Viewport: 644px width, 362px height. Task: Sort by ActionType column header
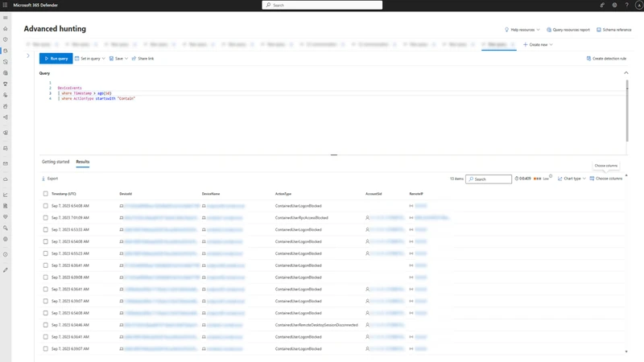tap(283, 194)
